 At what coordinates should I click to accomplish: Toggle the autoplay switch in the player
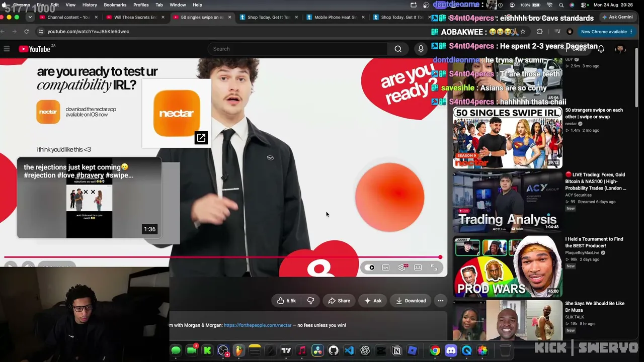371,267
